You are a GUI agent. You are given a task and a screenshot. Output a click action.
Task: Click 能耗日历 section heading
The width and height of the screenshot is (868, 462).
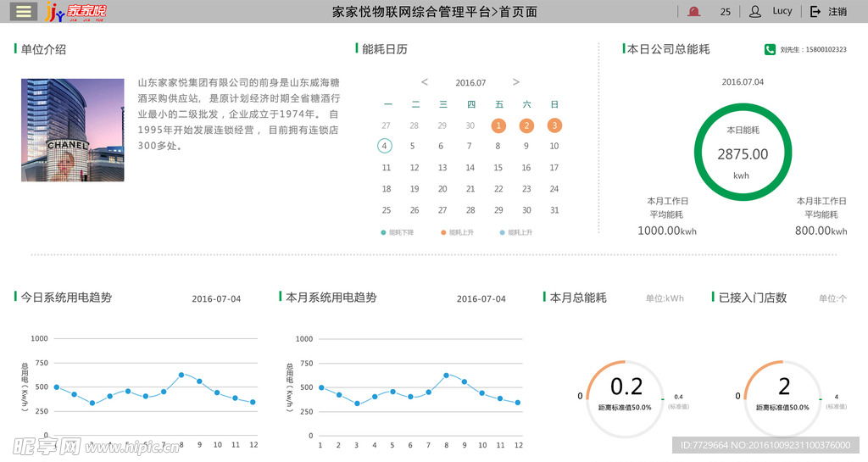click(x=385, y=49)
